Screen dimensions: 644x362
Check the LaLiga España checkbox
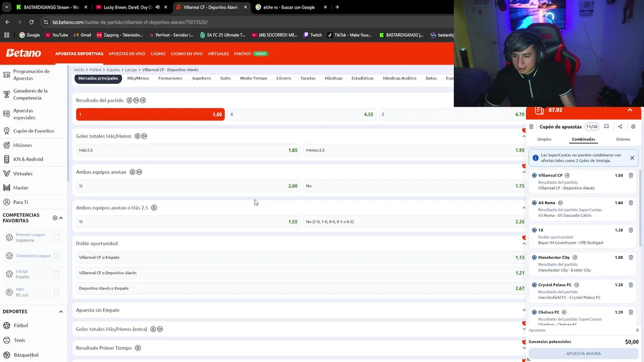tap(56, 274)
